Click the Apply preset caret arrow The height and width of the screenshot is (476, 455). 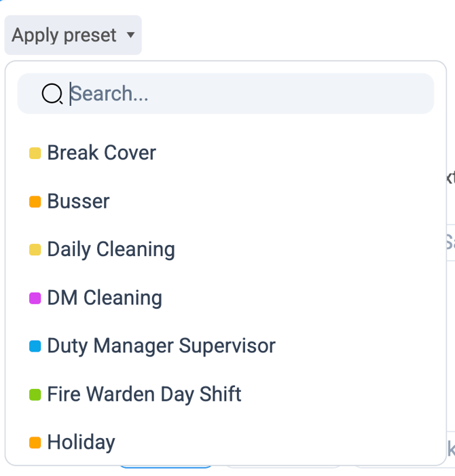click(x=130, y=35)
